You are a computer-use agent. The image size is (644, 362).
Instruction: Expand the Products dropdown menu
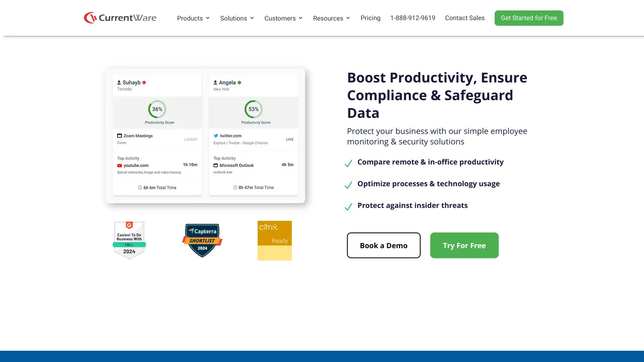tap(193, 18)
